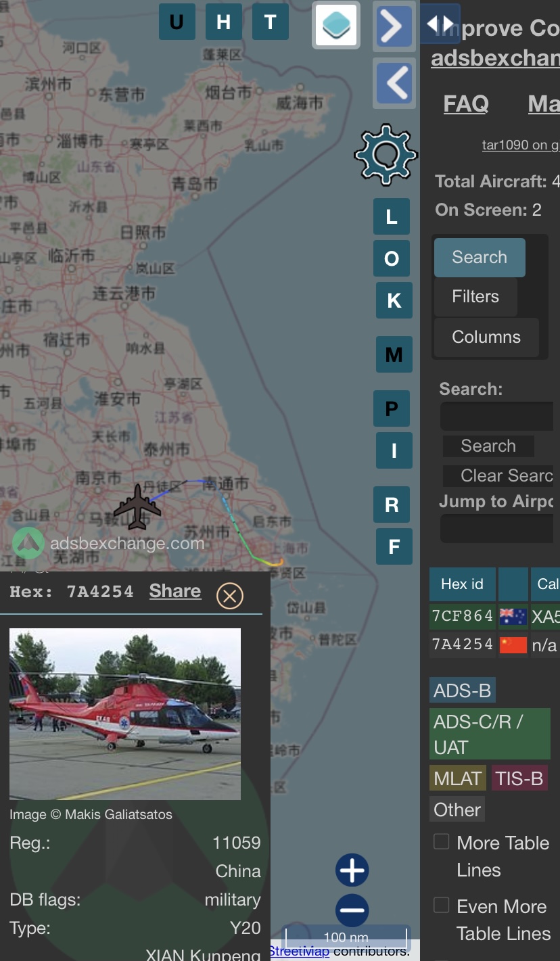Click the right-chevron expand button
This screenshot has width=560, height=961.
pyautogui.click(x=394, y=26)
